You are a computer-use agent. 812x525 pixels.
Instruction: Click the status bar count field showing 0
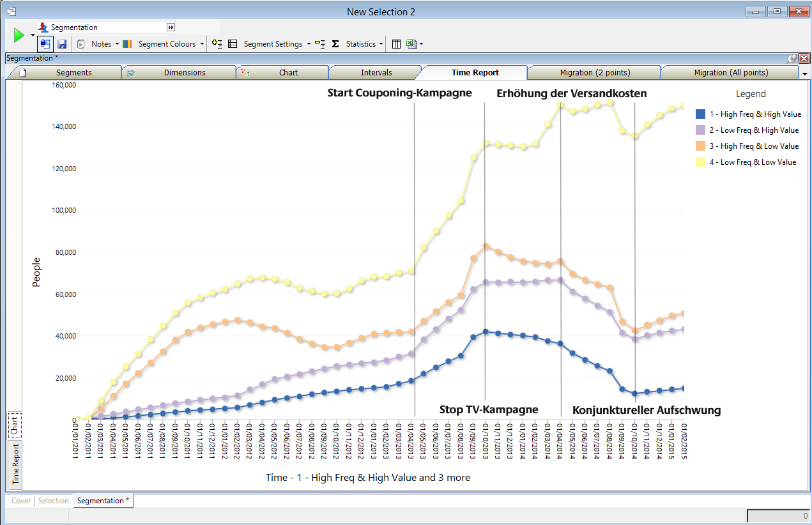click(x=778, y=515)
